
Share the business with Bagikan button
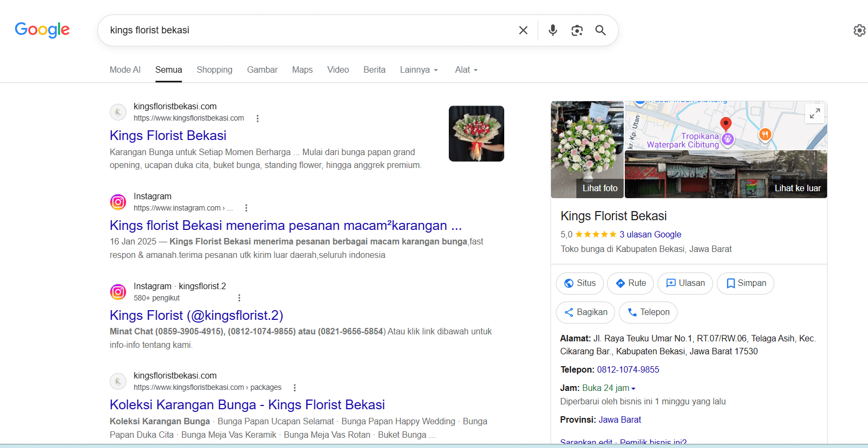[x=585, y=312]
